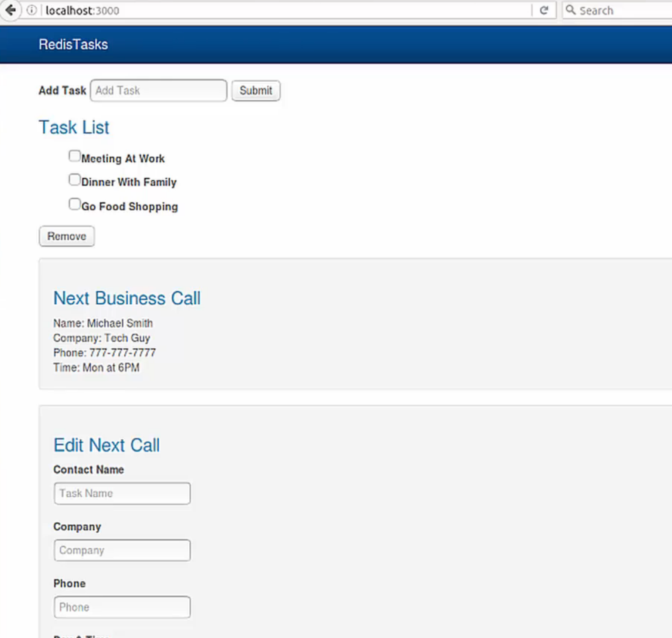Viewport: 672px width, 638px height.
Task: Select the Go Food Shopping checkbox
Action: click(x=74, y=204)
